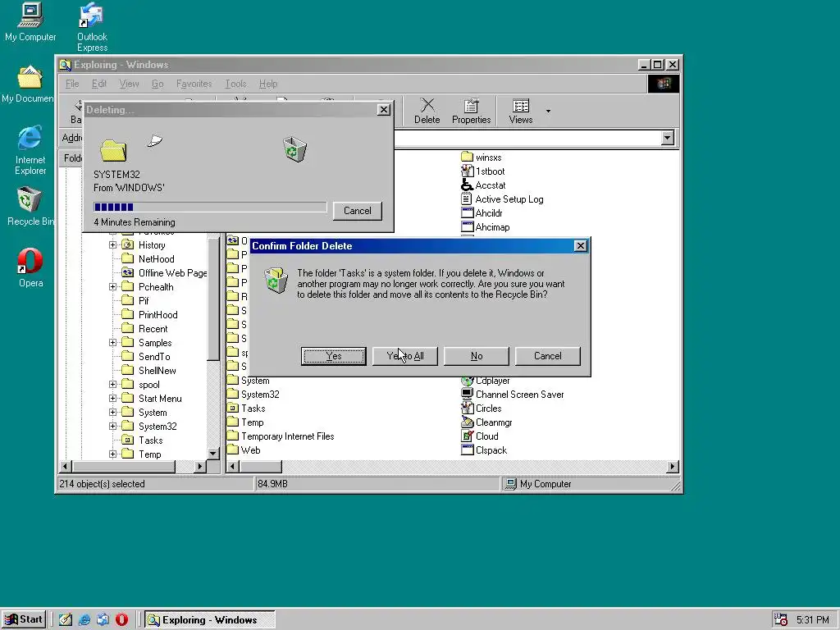Expand the System tree node

click(x=112, y=412)
